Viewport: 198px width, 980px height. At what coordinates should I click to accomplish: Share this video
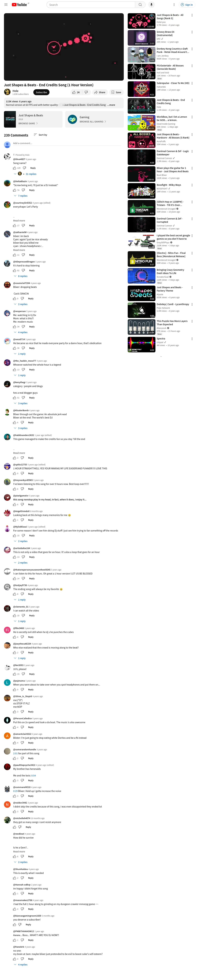[100, 92]
